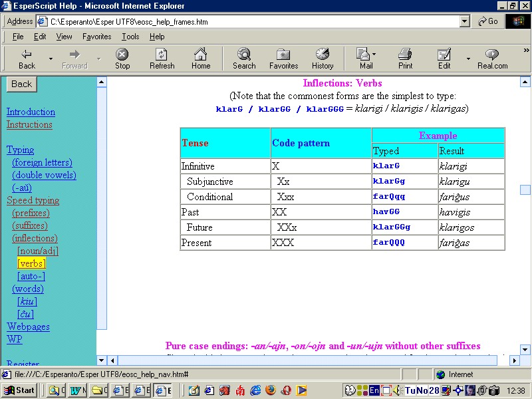
Task: Launch Real.com from the toolbar
Action: click(491, 58)
